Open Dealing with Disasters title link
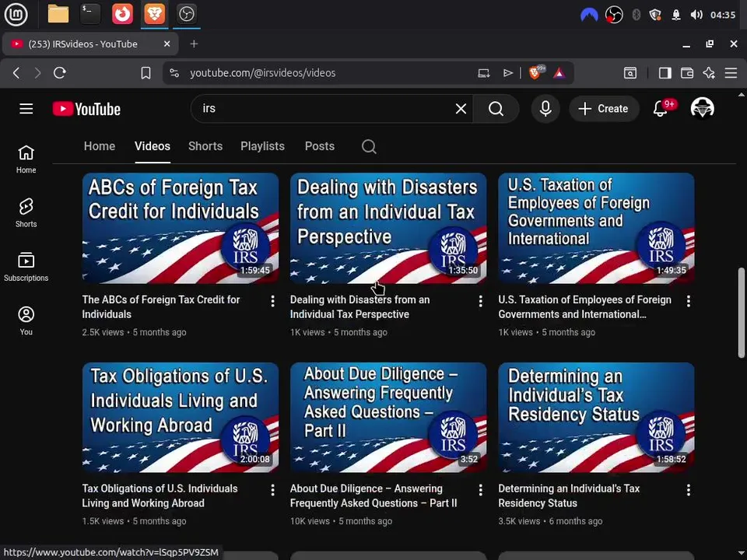This screenshot has width=747, height=560. 359,307
